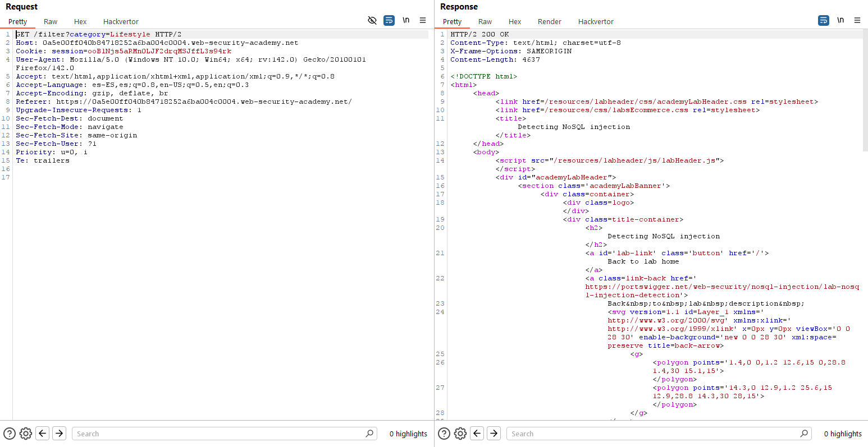The height and width of the screenshot is (447, 868).
Task: Switch Request view to Raw tab
Action: click(51, 22)
